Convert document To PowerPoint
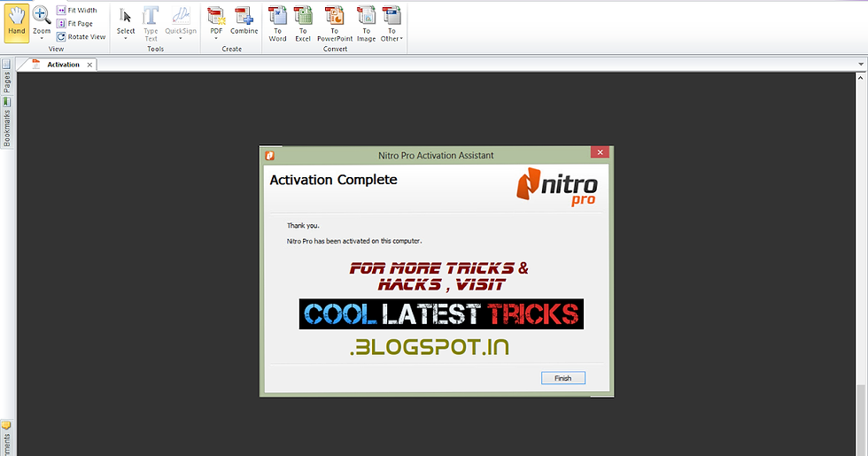The width and height of the screenshot is (868, 456). (335, 23)
